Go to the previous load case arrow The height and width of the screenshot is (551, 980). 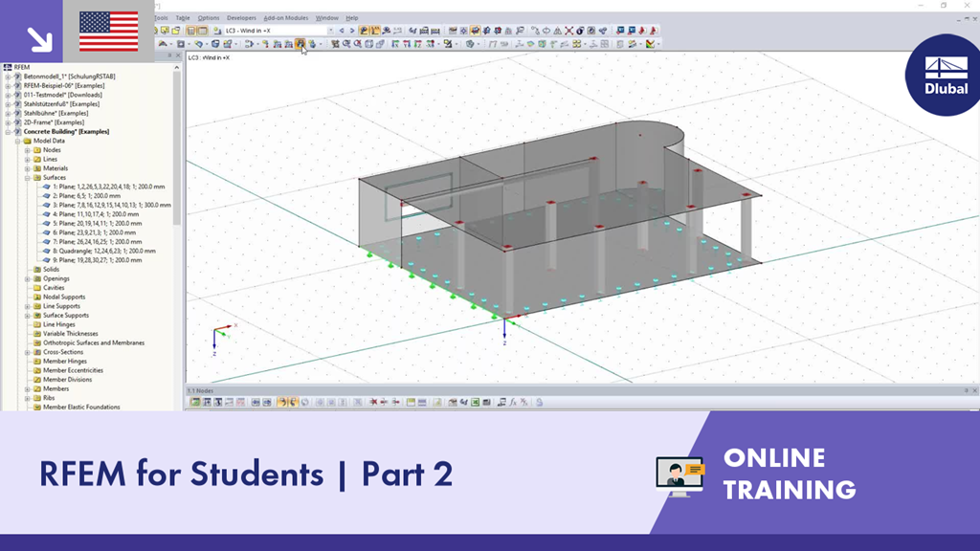[342, 31]
